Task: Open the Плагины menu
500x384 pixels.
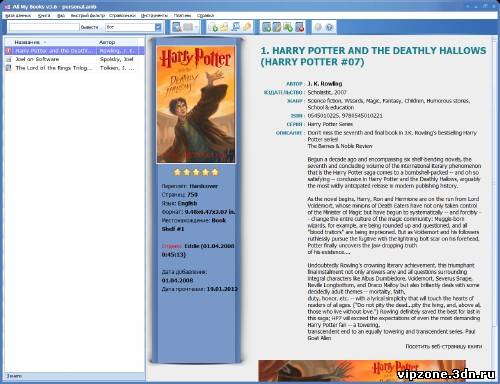Action: coord(182,15)
